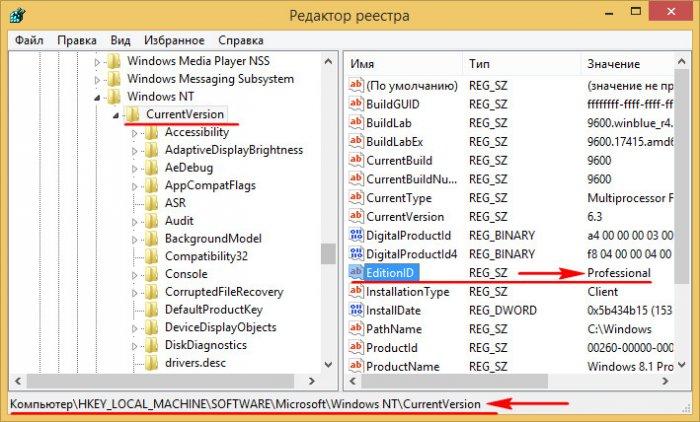The image size is (700, 422).
Task: Click the binary icon of DigitalProductId4 value
Action: pyautogui.click(x=356, y=254)
